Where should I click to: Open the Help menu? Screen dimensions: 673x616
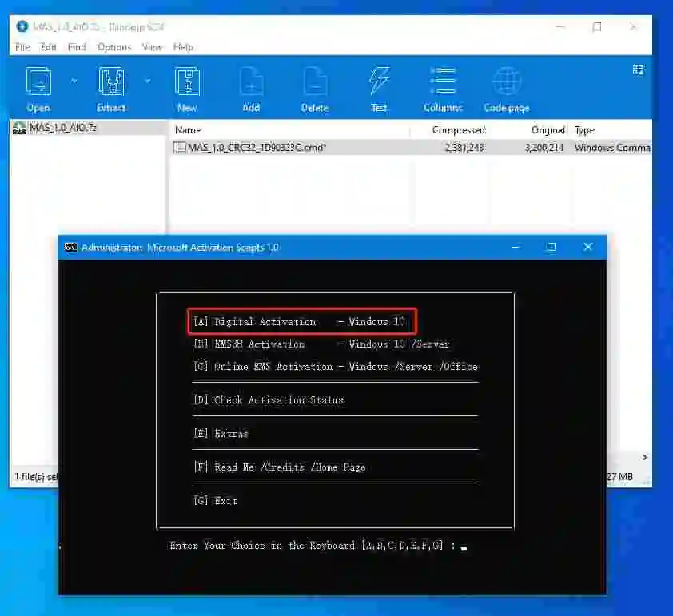click(x=183, y=47)
